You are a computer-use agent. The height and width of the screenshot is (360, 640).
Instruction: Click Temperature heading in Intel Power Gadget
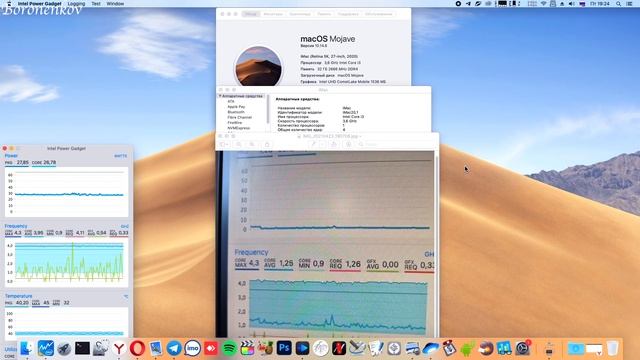tap(18, 296)
